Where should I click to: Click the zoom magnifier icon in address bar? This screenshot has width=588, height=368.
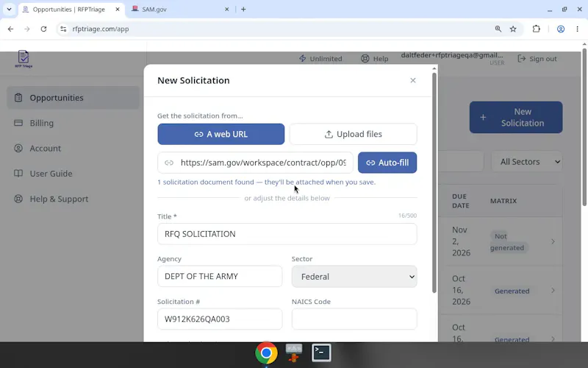(x=498, y=29)
